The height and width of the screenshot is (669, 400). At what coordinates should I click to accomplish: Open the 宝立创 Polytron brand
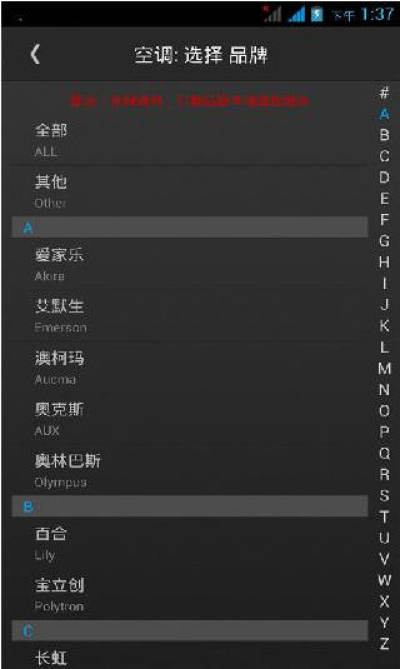pyautogui.click(x=189, y=594)
